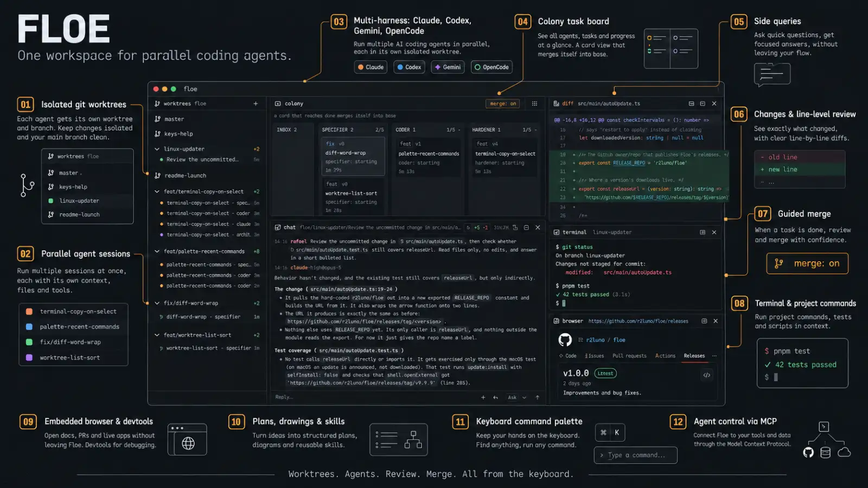
Task: Add a worktree with the plus icon
Action: point(256,104)
